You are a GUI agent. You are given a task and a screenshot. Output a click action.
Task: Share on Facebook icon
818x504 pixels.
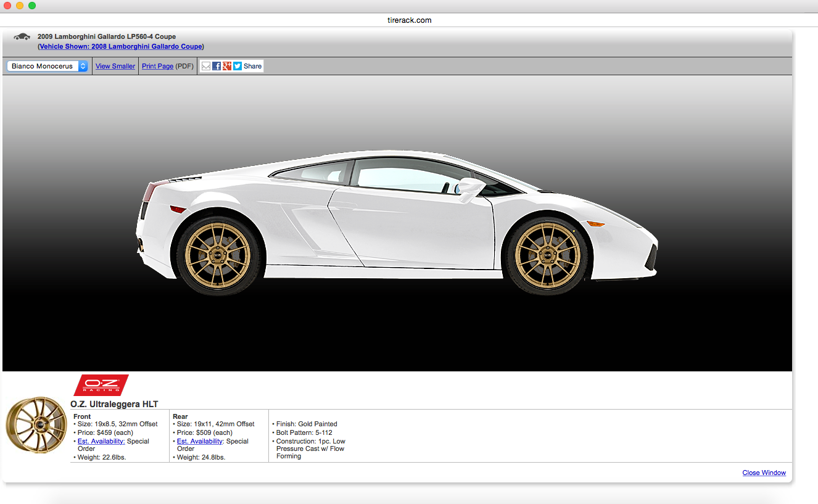(x=217, y=66)
